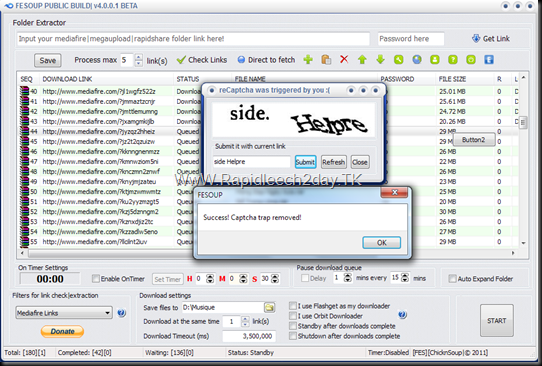Click the hours H timer spinner

(x=210, y=279)
